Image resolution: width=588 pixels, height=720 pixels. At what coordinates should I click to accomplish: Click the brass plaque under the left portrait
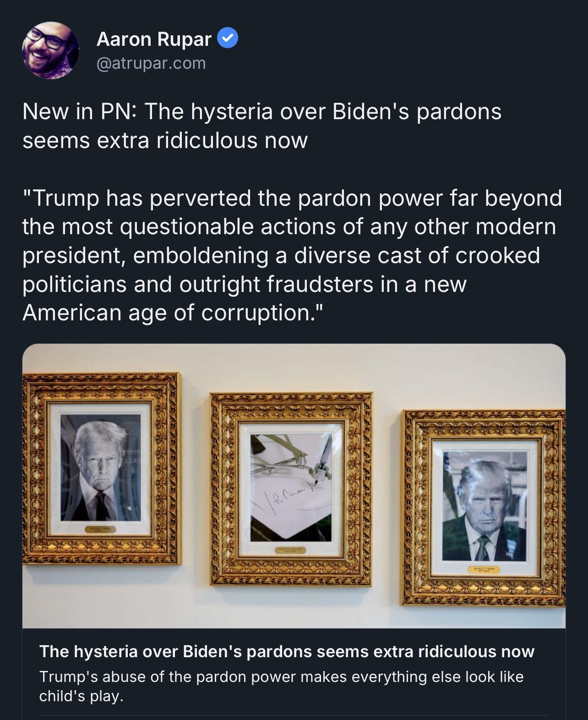100,529
